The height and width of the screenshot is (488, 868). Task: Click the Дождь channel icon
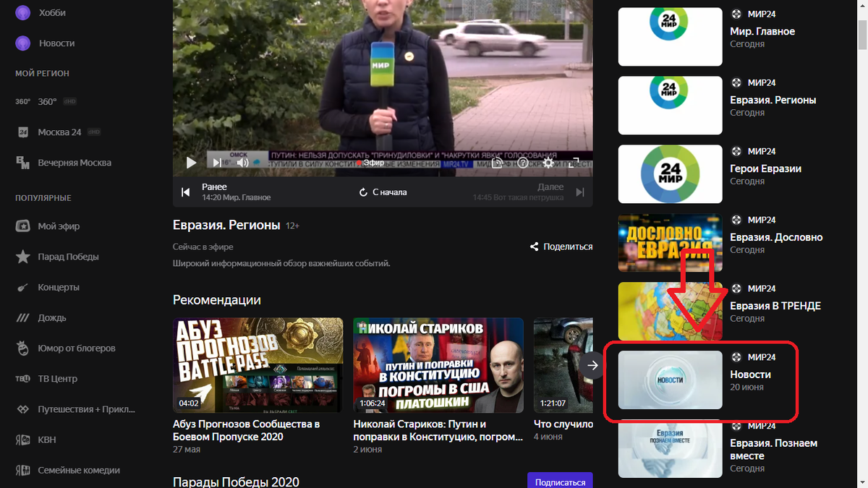click(23, 318)
